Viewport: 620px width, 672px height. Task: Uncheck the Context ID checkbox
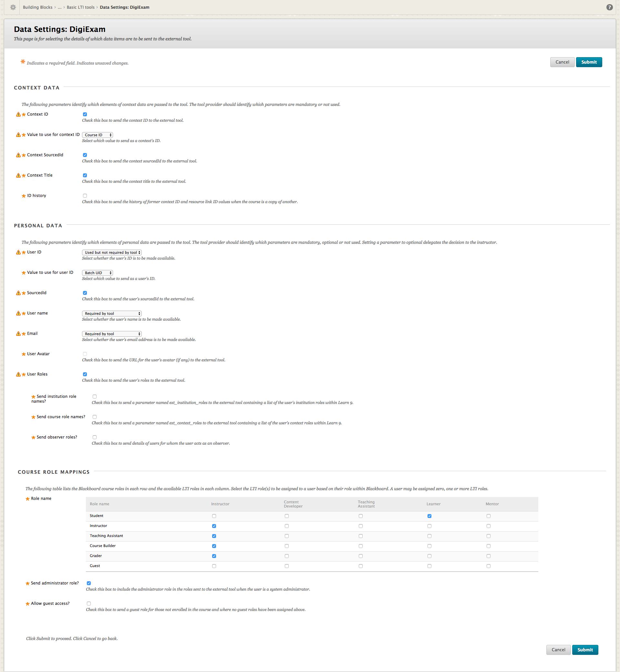pos(85,114)
